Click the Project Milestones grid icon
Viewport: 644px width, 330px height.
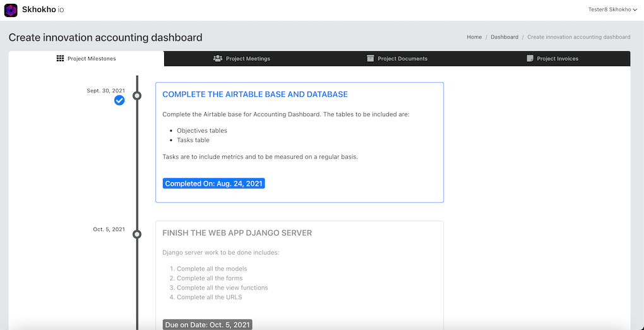[60, 58]
